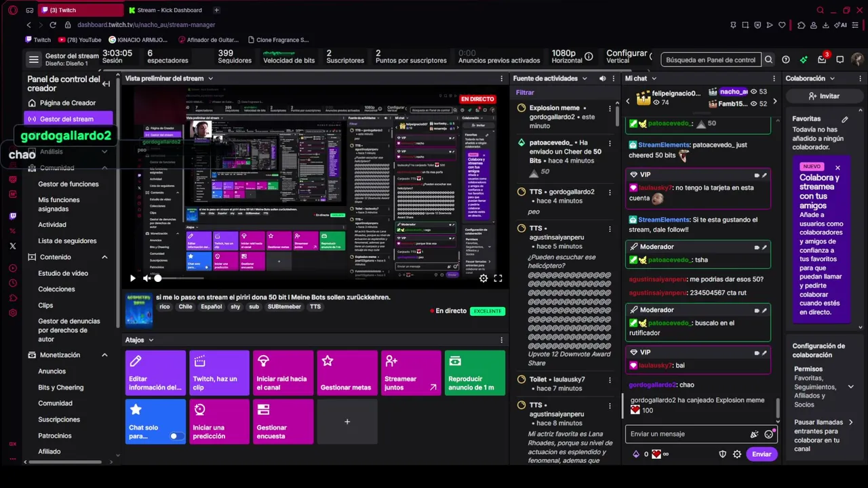Open the chat settings gear
This screenshot has width=868, height=488.
[737, 454]
